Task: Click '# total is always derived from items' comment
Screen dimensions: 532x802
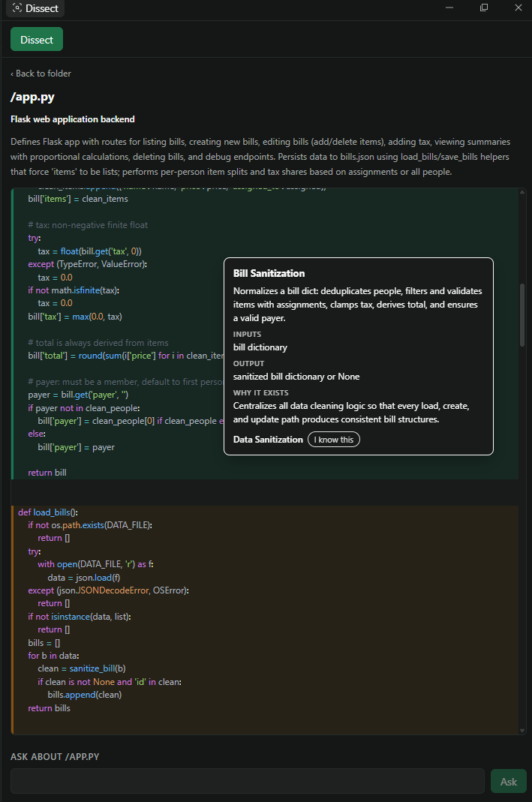Action: pos(98,343)
